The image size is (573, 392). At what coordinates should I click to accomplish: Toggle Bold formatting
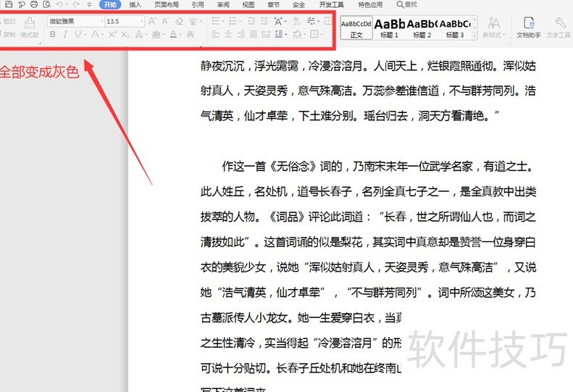click(x=53, y=34)
